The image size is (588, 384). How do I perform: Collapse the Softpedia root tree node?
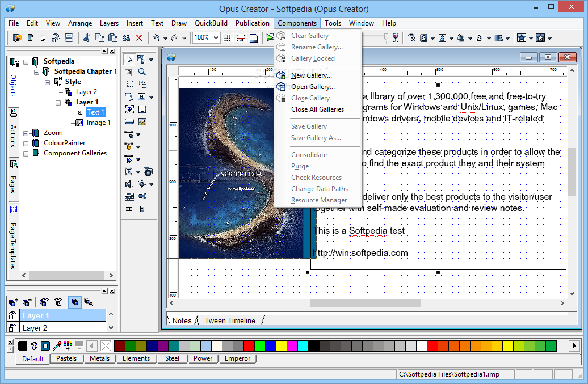click(x=26, y=62)
